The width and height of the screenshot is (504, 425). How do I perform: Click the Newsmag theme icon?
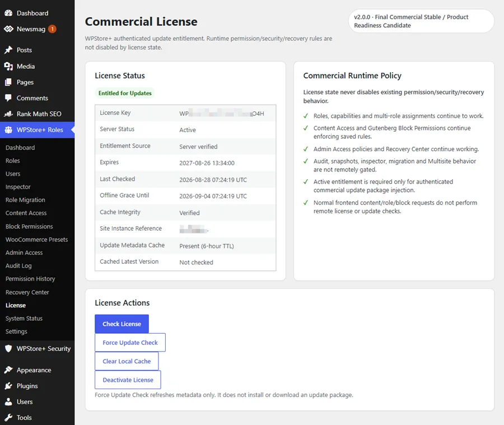8,29
